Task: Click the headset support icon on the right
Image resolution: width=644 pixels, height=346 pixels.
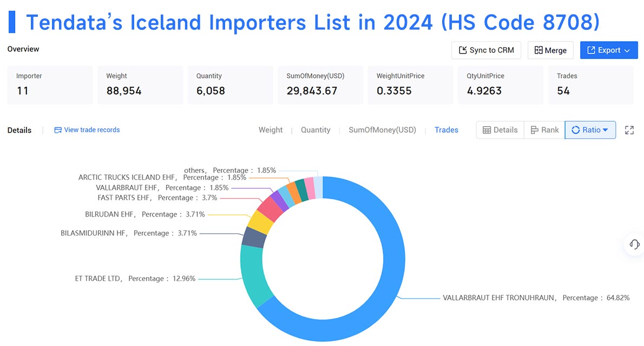Action: click(x=633, y=245)
